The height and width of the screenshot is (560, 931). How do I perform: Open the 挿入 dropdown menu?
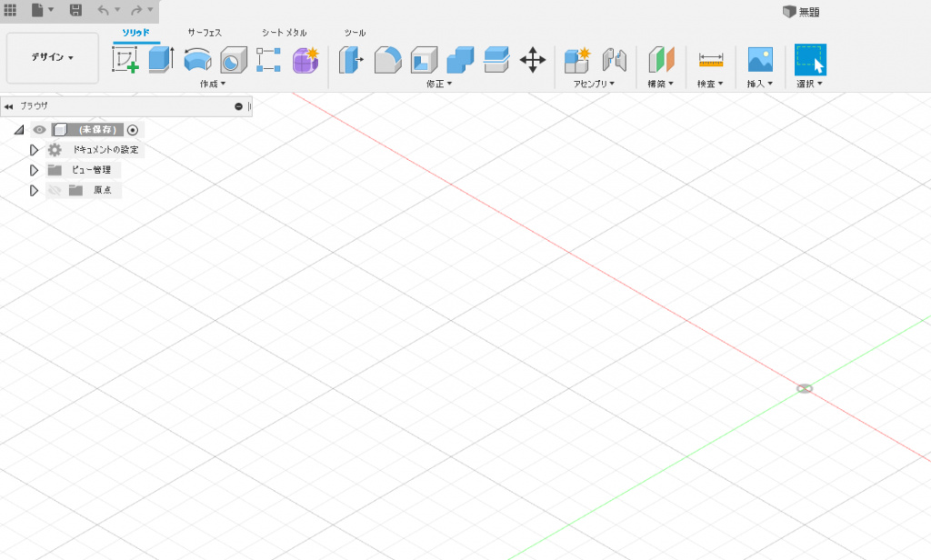click(x=760, y=84)
